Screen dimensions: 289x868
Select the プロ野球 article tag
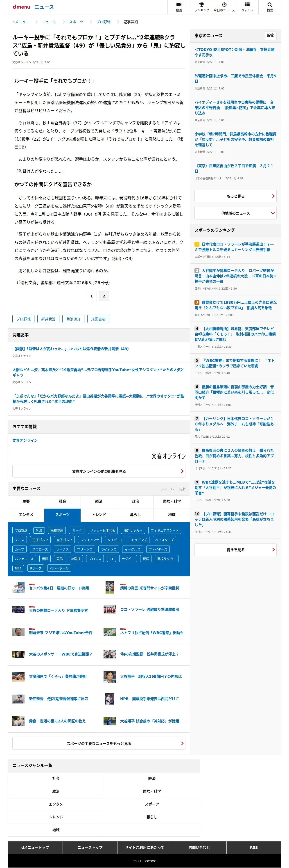tap(24, 319)
